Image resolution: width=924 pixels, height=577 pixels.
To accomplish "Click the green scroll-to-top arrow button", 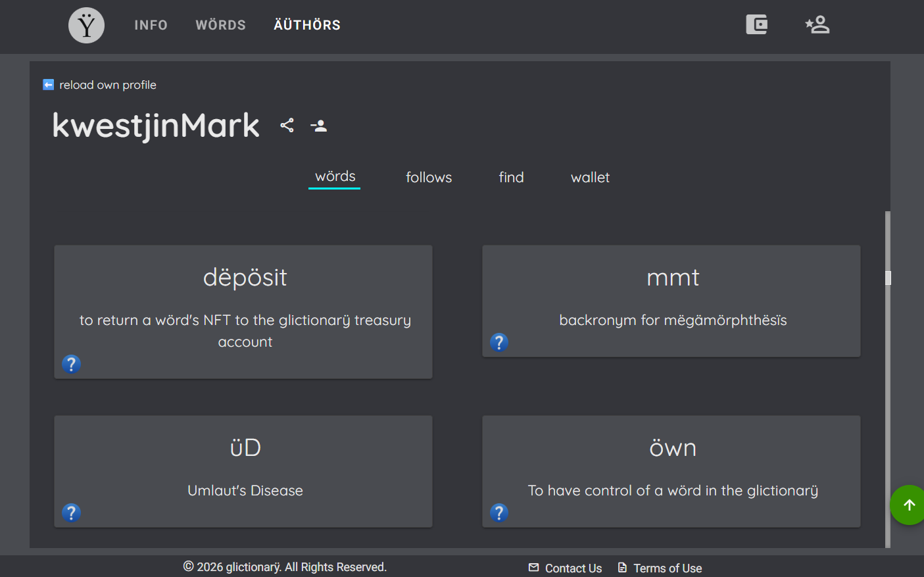I will tap(908, 505).
